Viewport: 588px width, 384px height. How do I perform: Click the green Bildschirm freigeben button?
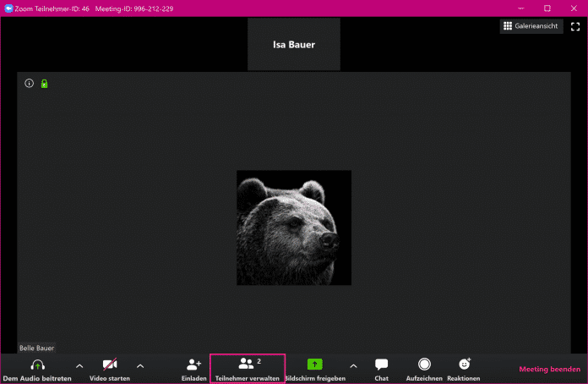(x=314, y=365)
